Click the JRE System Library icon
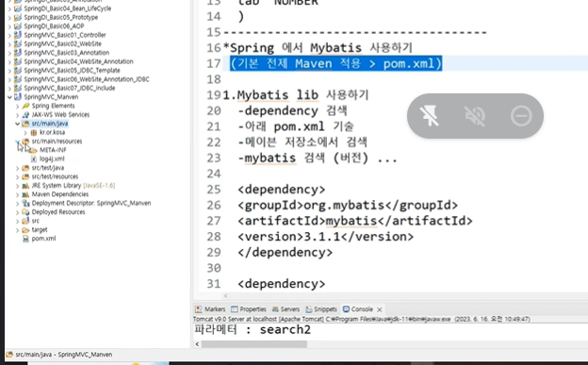 point(25,186)
